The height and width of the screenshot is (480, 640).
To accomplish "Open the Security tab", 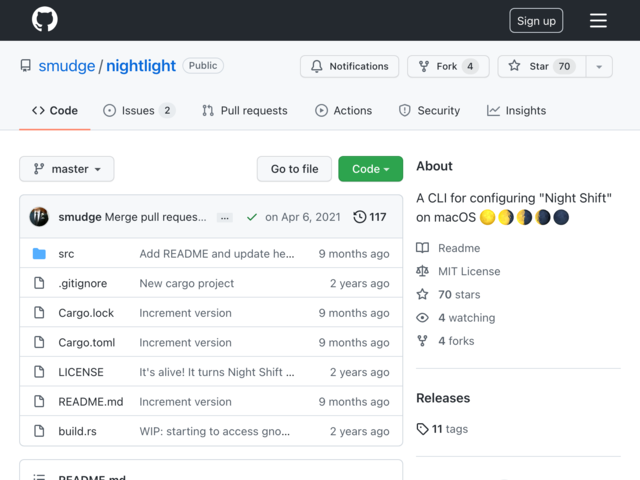I will (429, 111).
